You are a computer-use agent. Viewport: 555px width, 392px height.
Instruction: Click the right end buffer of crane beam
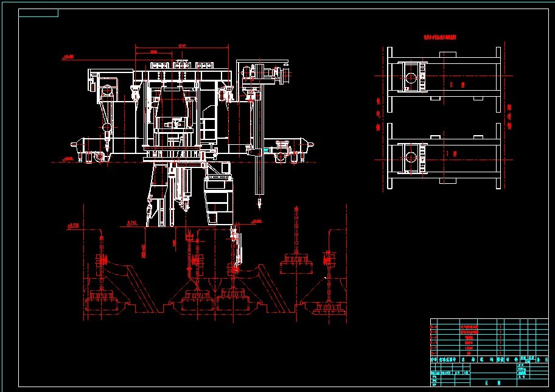click(x=310, y=145)
